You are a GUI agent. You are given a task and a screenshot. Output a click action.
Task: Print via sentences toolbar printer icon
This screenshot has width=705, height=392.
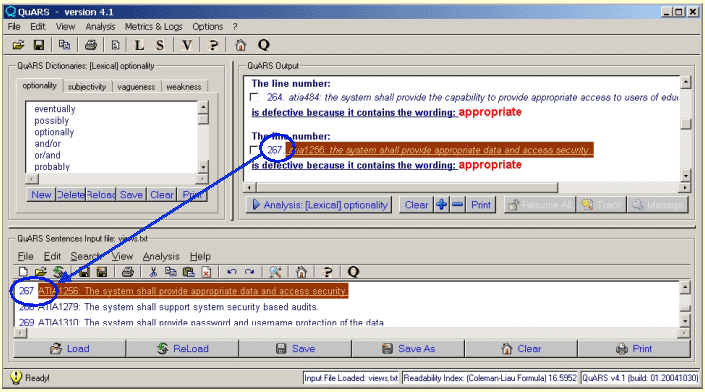click(x=128, y=272)
